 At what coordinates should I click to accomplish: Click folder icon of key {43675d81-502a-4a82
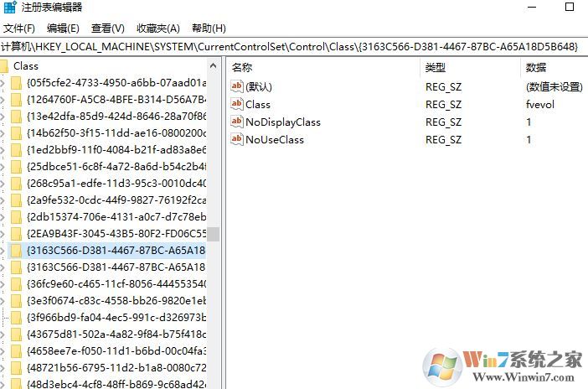click(x=16, y=335)
